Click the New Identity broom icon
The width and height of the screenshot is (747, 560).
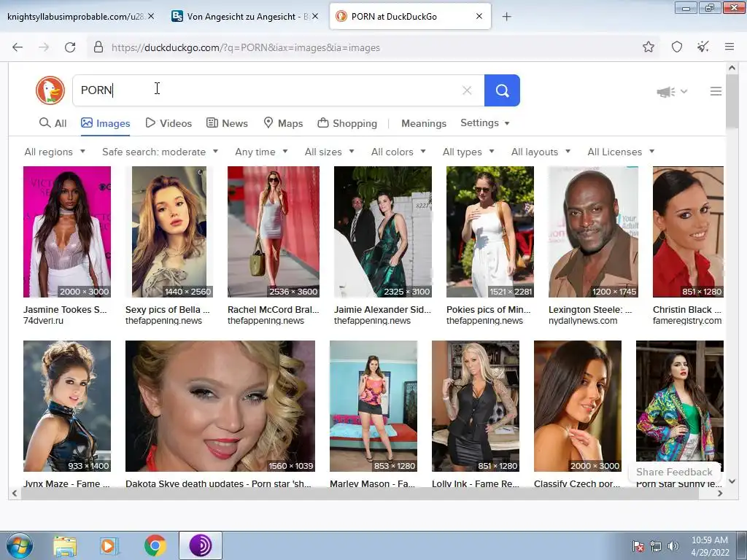coord(703,47)
